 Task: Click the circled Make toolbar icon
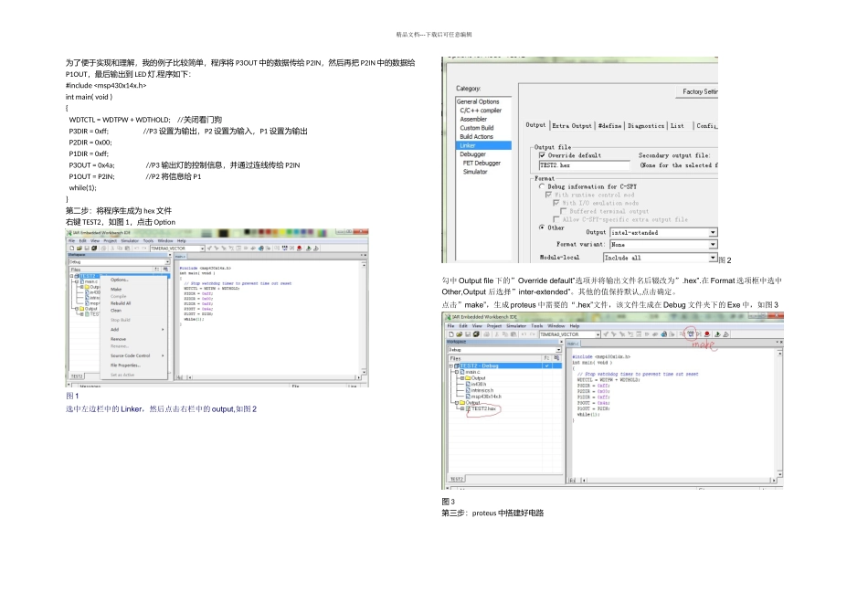tap(692, 333)
